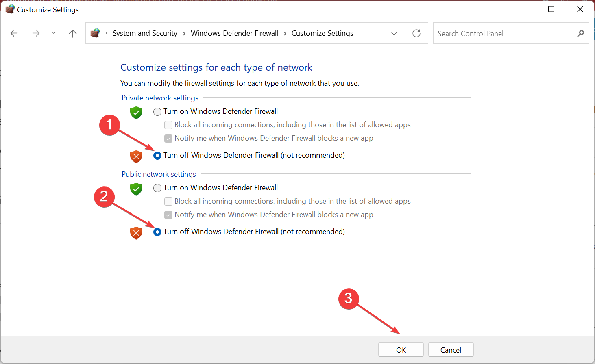
Task: Toggle notify checkbox under Private network settings
Action: [168, 139]
